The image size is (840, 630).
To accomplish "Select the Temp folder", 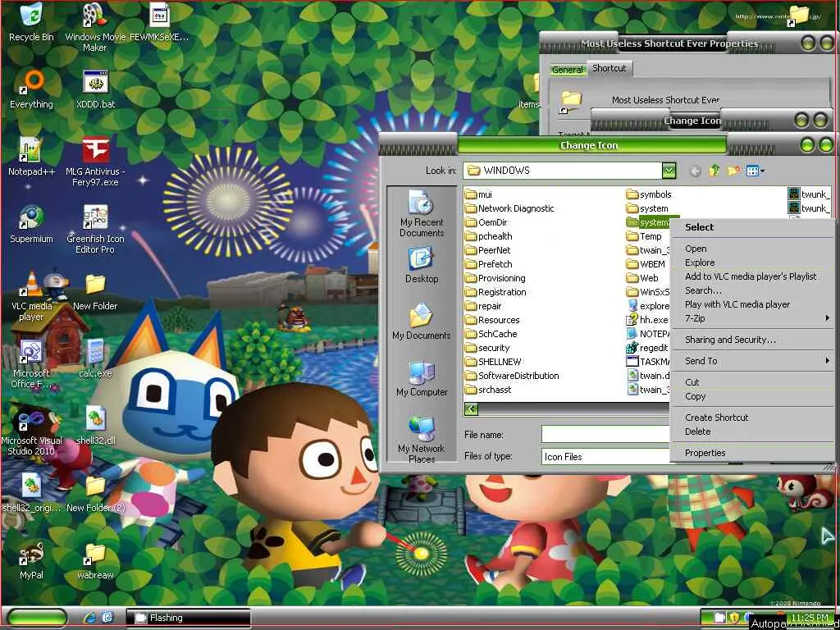I will pos(644,236).
